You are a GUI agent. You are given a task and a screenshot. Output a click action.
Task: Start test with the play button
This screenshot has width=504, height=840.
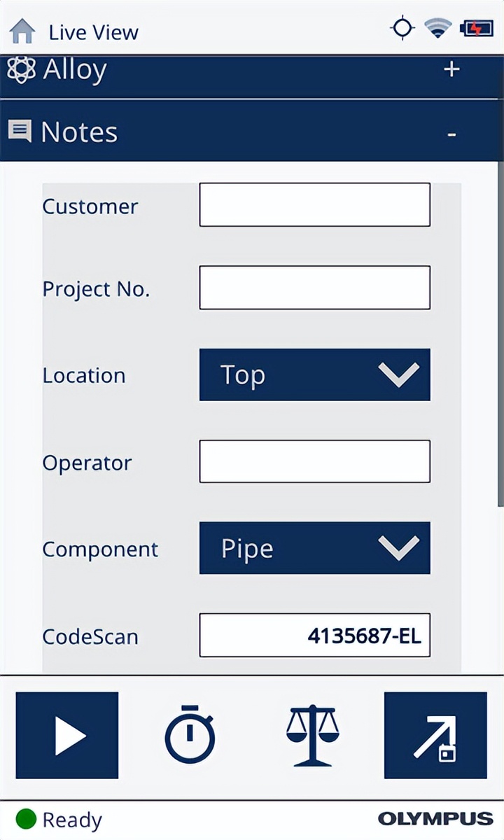(67, 735)
